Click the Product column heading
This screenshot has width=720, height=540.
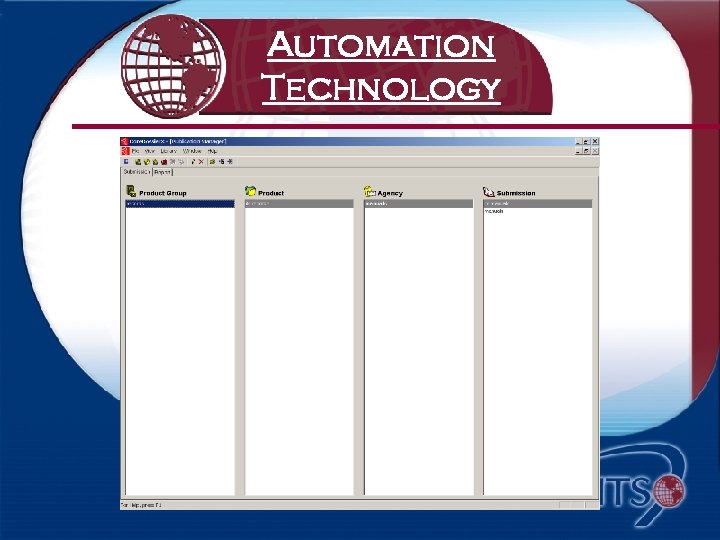pyautogui.click(x=271, y=193)
